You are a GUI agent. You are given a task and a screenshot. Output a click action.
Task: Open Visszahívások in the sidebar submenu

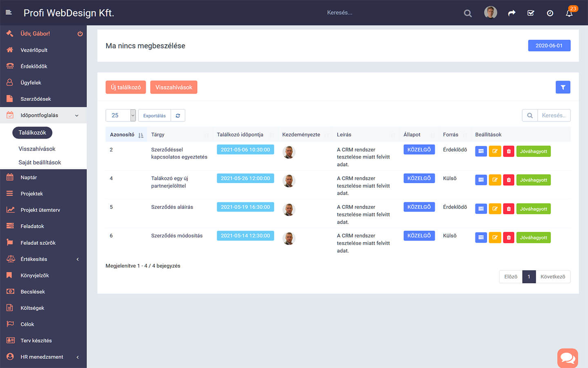click(37, 149)
